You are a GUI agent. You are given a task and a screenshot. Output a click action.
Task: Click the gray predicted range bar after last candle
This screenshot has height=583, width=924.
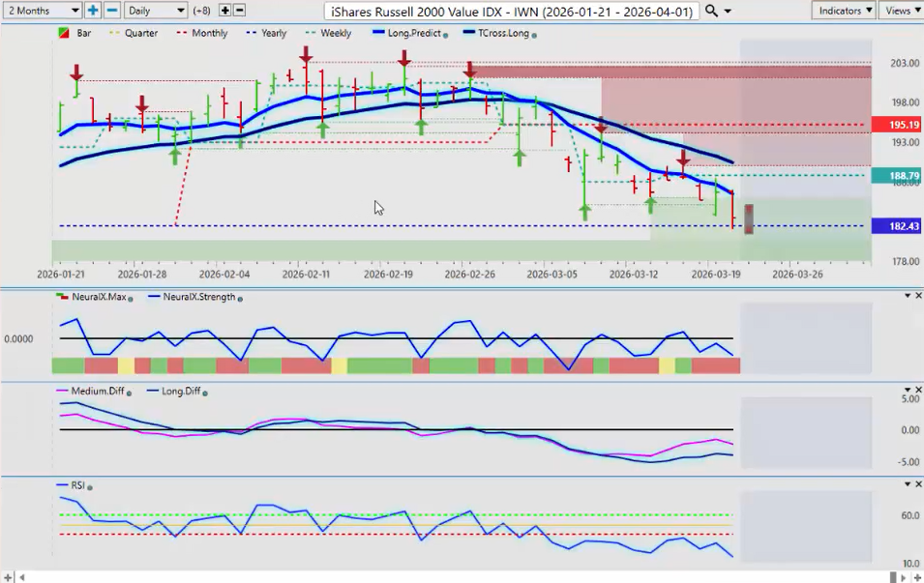(749, 219)
